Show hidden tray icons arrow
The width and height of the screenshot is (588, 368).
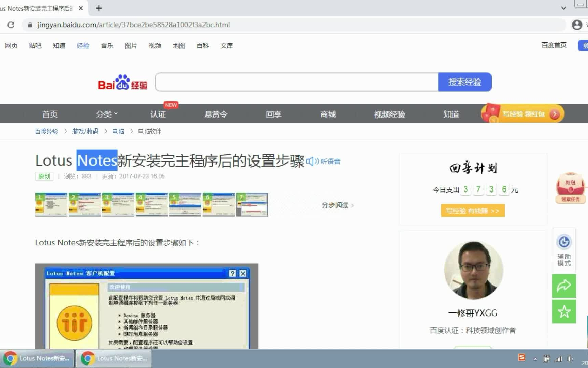click(535, 359)
